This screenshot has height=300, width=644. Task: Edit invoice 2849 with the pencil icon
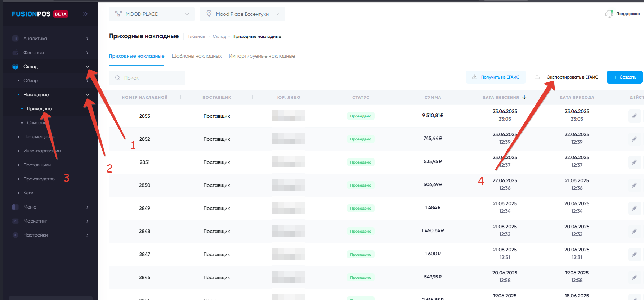(634, 208)
